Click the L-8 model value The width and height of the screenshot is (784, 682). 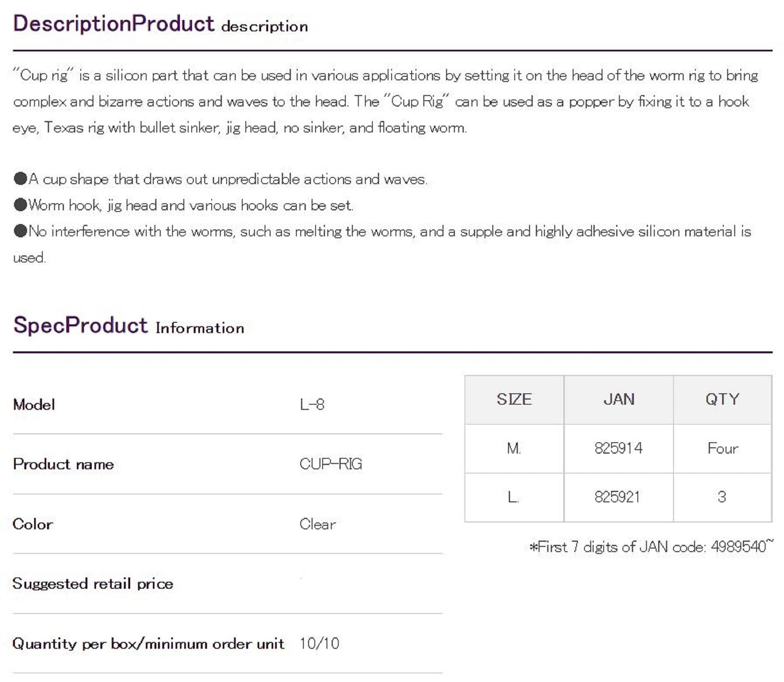pyautogui.click(x=312, y=404)
